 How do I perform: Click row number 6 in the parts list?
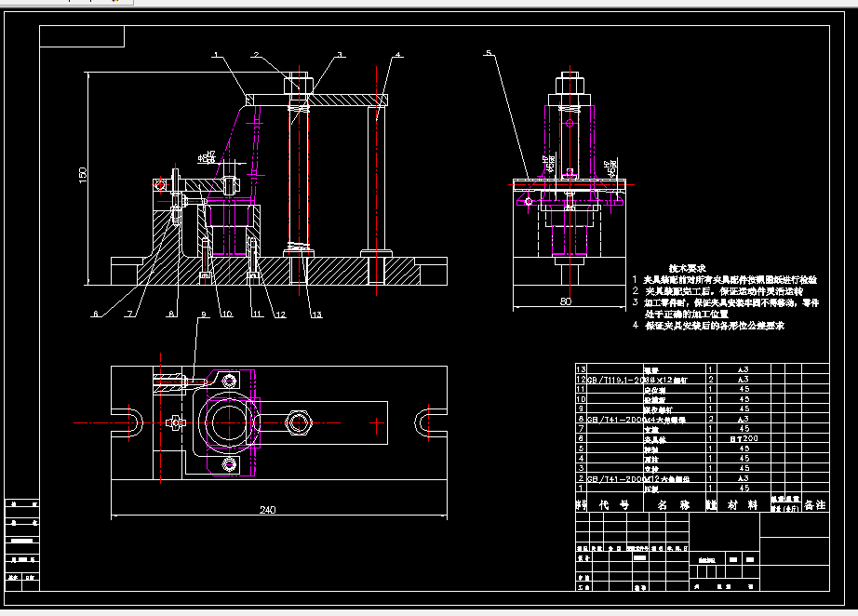pyautogui.click(x=581, y=439)
